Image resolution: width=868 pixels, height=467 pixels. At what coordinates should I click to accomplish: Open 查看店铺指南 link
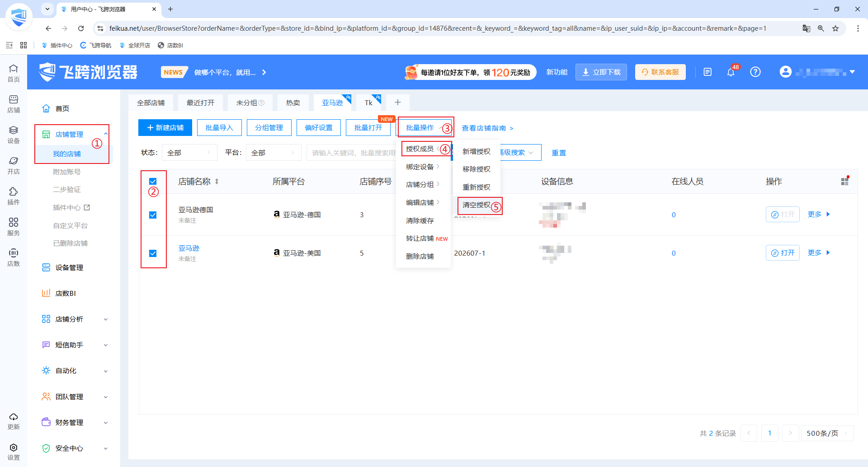(x=487, y=128)
